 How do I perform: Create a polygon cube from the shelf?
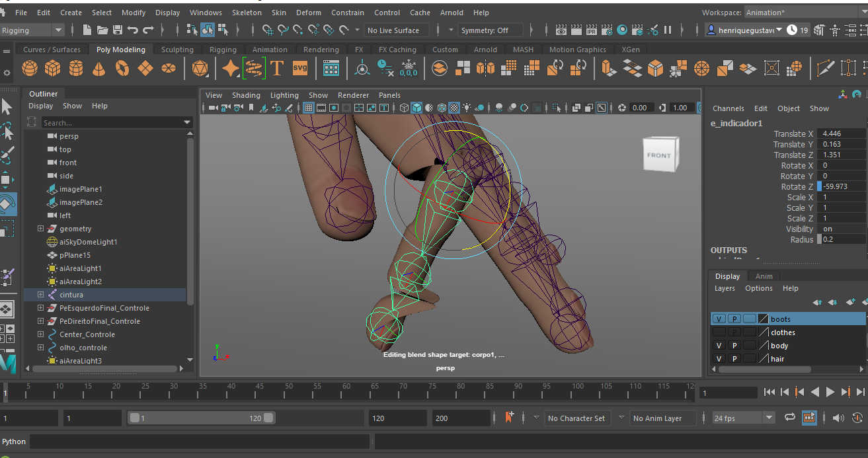52,68
